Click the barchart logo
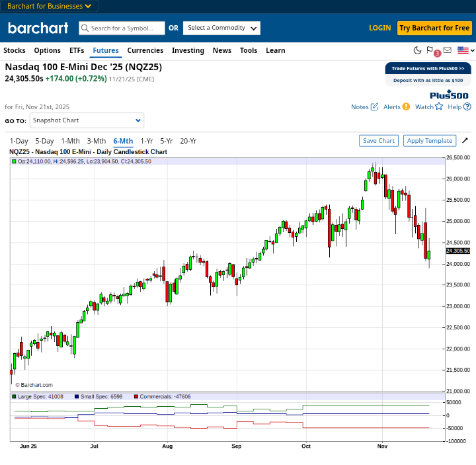This screenshot has height=465, width=476. [38, 28]
